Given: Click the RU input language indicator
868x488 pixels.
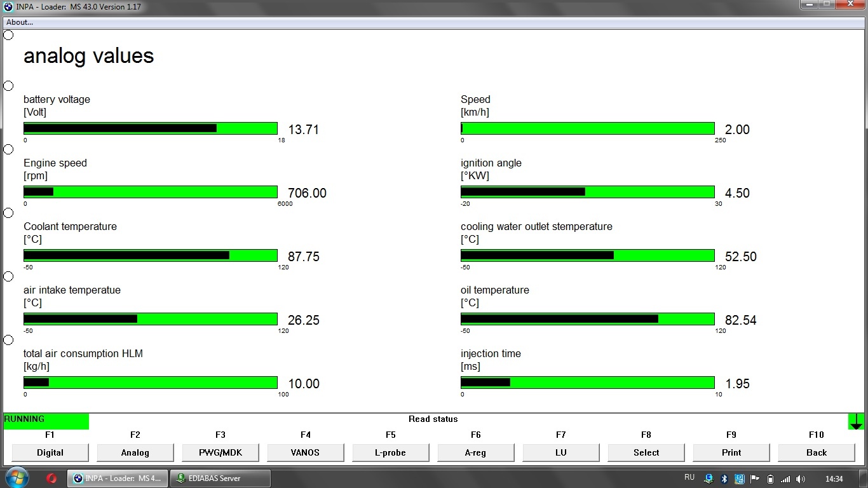Looking at the screenshot, I should 689,477.
